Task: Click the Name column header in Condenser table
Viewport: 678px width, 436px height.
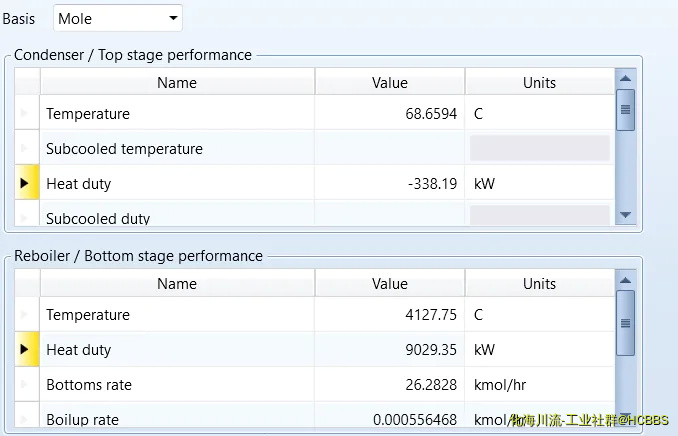Action: 177,82
